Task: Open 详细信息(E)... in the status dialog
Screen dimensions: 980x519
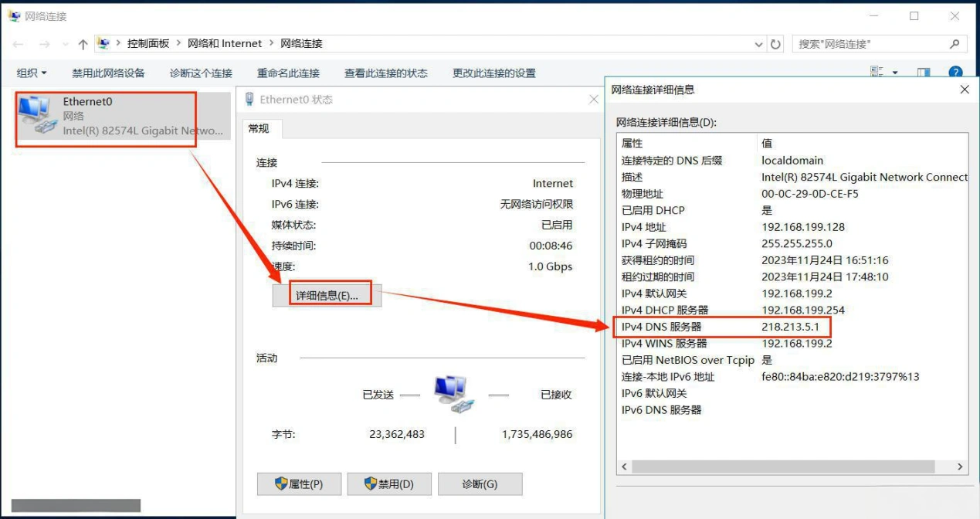Action: tap(327, 296)
